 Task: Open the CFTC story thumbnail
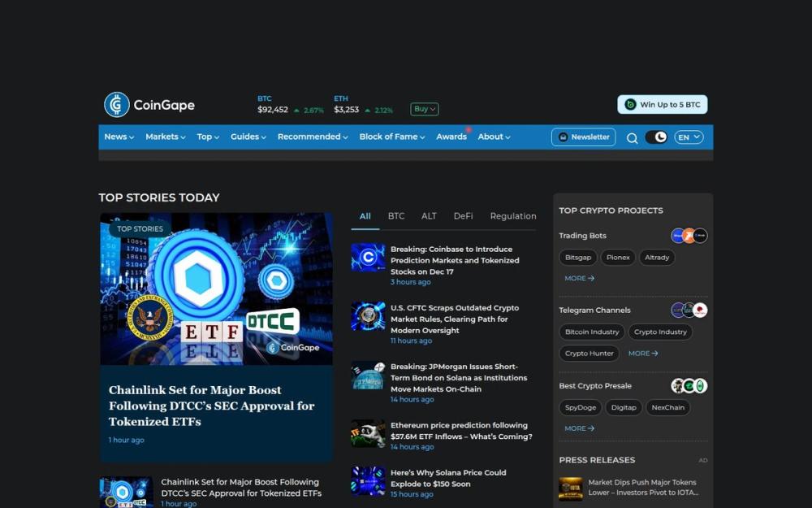coord(368,316)
